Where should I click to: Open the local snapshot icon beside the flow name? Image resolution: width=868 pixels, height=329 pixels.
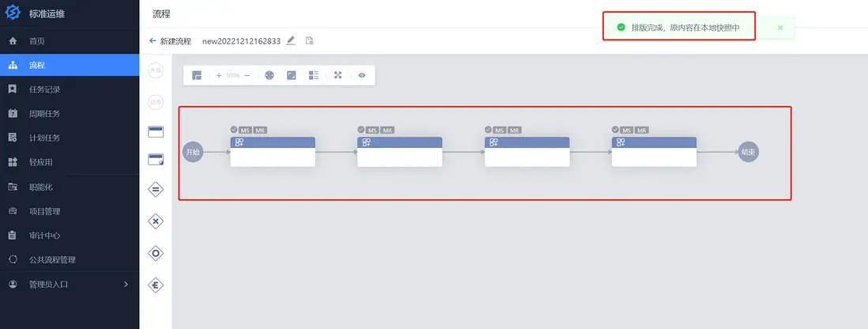pyautogui.click(x=309, y=40)
